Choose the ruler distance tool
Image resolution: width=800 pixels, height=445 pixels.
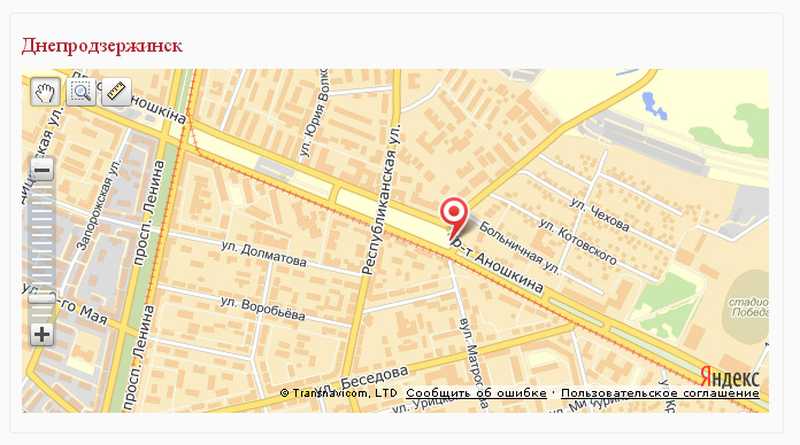(116, 92)
